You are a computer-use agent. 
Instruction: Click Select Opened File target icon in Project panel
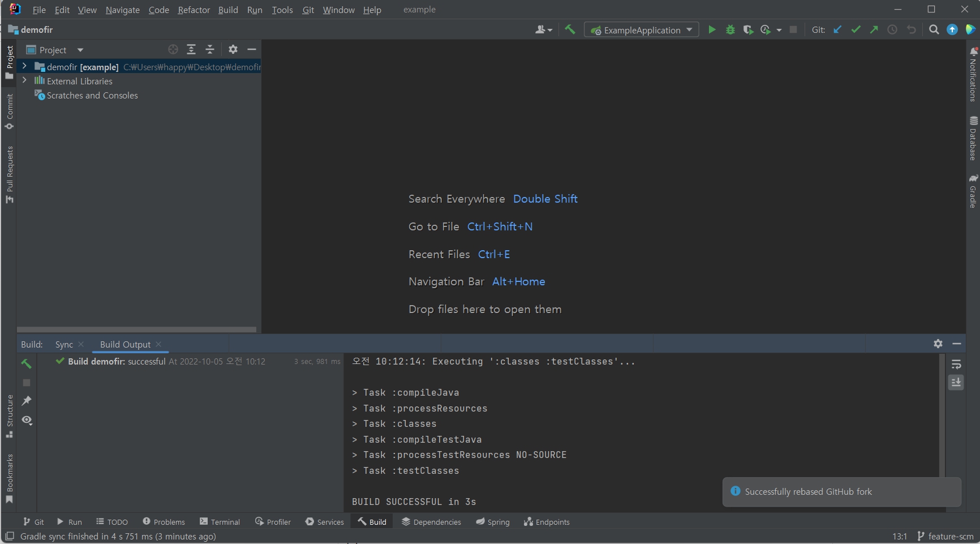pos(173,49)
